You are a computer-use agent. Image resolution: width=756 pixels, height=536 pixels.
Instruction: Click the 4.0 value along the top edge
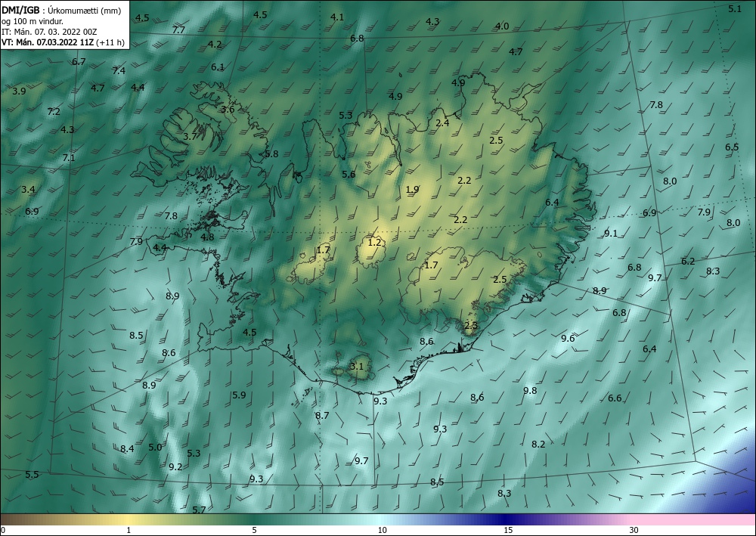tap(502, 26)
